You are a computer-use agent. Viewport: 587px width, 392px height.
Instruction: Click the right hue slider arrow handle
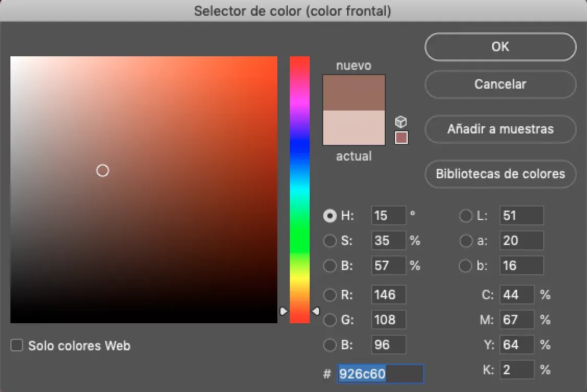pyautogui.click(x=315, y=311)
